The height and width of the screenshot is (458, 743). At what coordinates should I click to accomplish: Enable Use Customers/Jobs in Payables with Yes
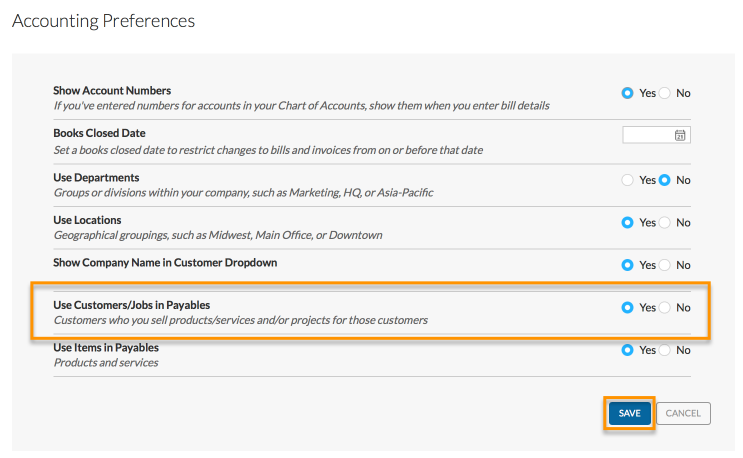pyautogui.click(x=627, y=308)
